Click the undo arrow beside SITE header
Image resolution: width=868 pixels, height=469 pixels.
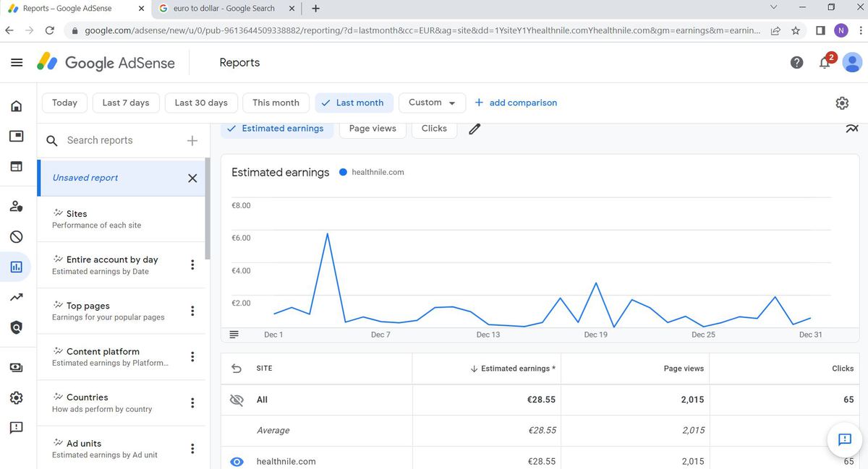click(x=237, y=369)
